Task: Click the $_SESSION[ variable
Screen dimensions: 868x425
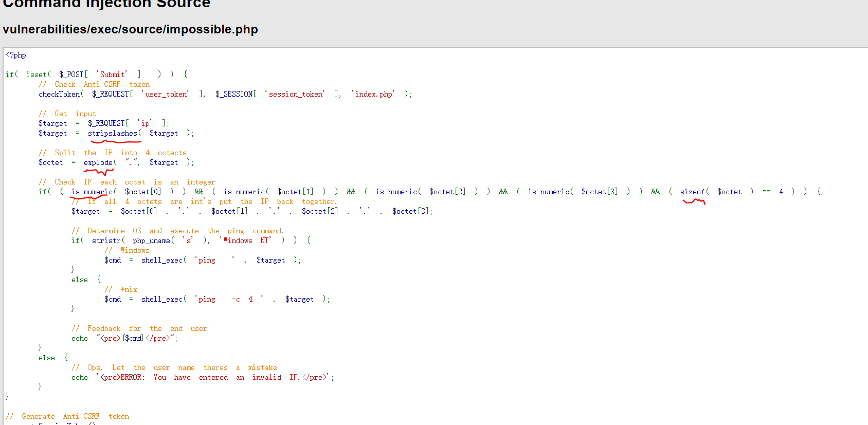Action: tap(236, 94)
